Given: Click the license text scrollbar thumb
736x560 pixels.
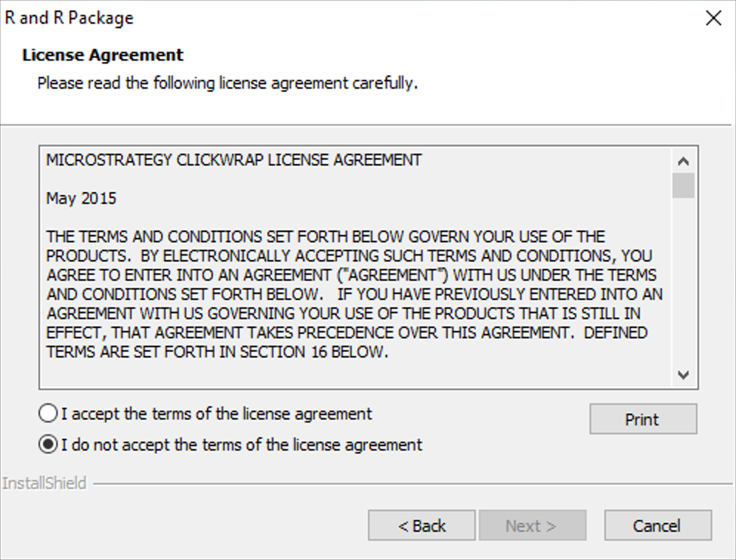Looking at the screenshot, I should [684, 185].
